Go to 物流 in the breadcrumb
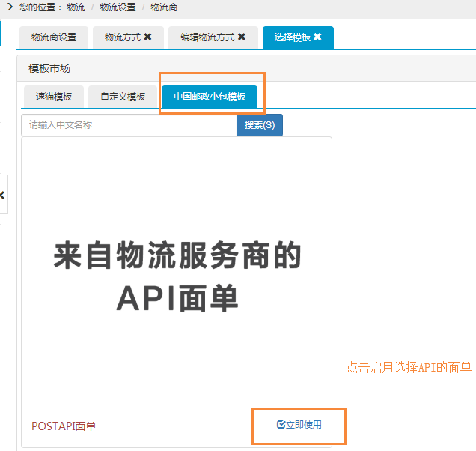This screenshot has height=451, width=476. click(x=76, y=7)
